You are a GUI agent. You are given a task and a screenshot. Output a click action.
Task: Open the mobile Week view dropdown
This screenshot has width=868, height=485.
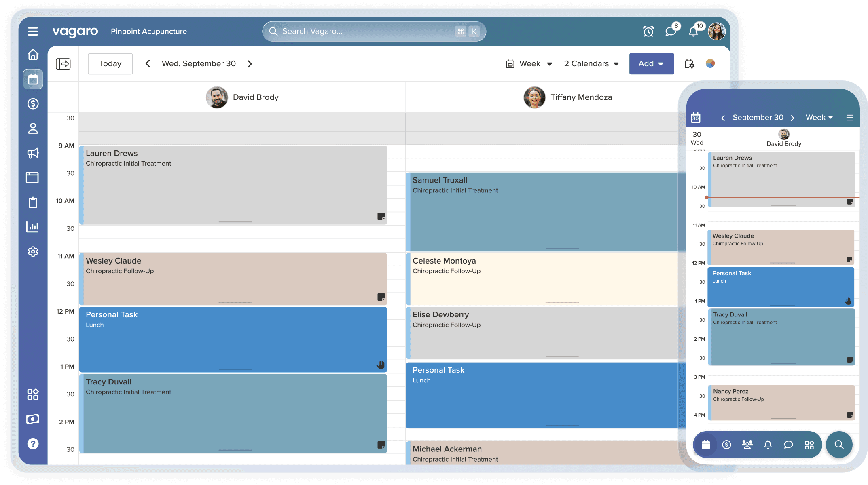(819, 118)
